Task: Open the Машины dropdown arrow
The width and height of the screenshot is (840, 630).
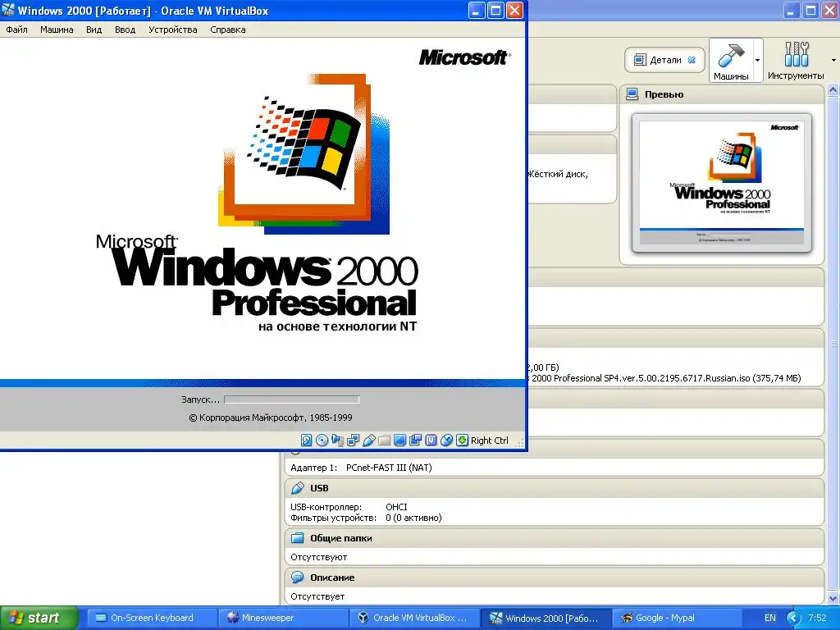Action: [757, 60]
